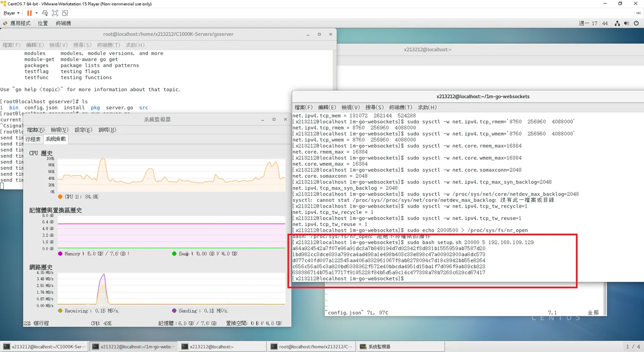Screen dimensions: 644x352
Task: Select the 系統負載 resources tab
Action: (56, 139)
